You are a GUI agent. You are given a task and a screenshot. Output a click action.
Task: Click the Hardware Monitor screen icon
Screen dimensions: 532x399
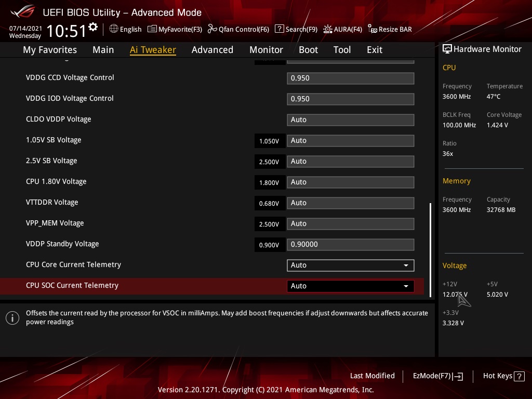(x=447, y=49)
